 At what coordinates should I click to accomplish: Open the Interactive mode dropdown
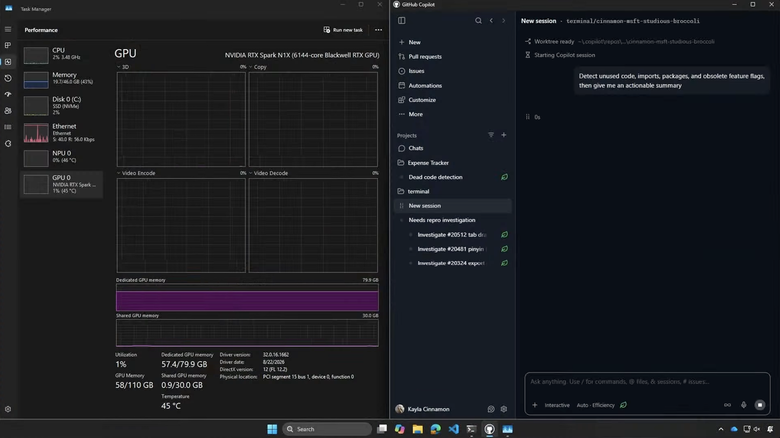[557, 405]
